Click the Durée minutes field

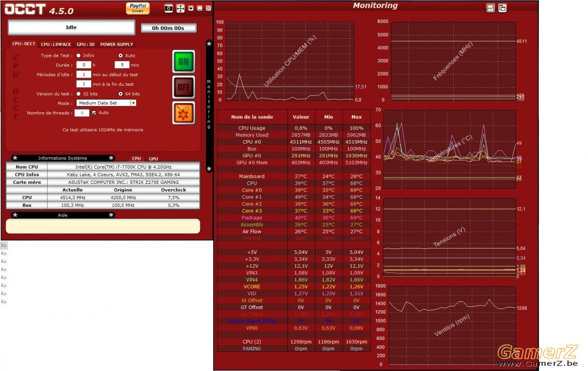(x=122, y=65)
